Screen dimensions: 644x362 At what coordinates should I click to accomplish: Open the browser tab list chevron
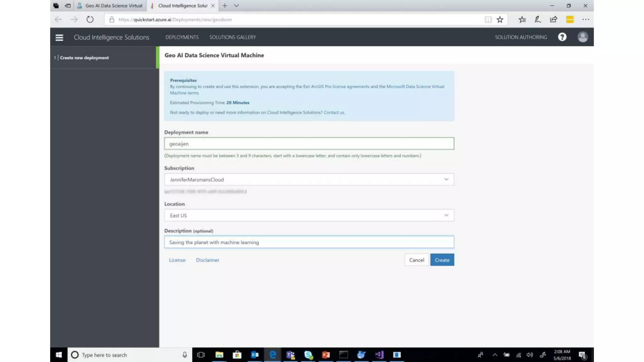point(236,6)
